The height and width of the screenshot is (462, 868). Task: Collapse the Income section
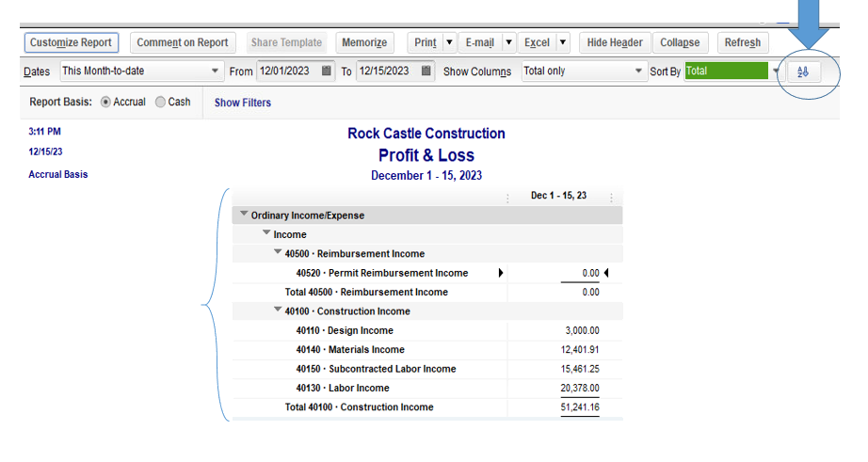pyautogui.click(x=266, y=233)
